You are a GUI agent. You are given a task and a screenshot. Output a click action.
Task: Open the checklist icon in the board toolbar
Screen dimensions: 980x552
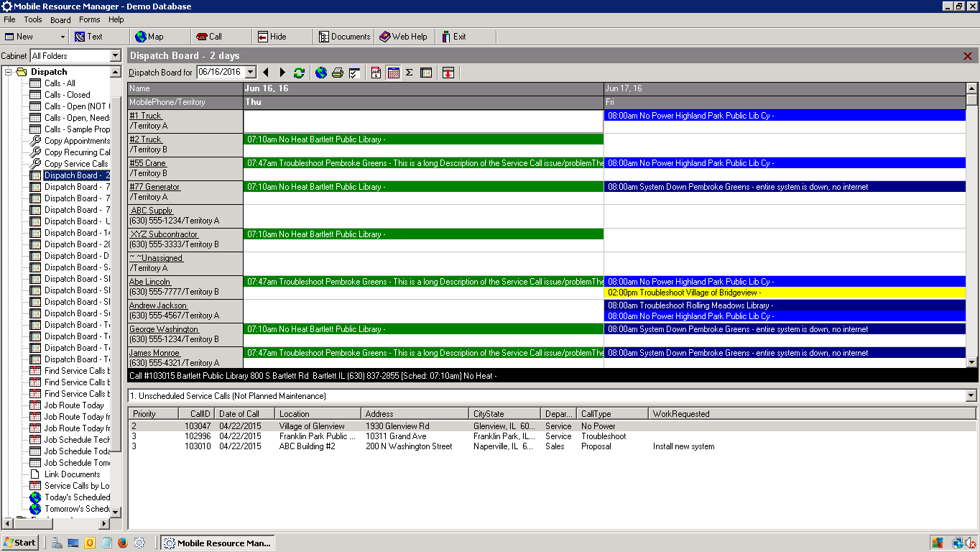354,73
